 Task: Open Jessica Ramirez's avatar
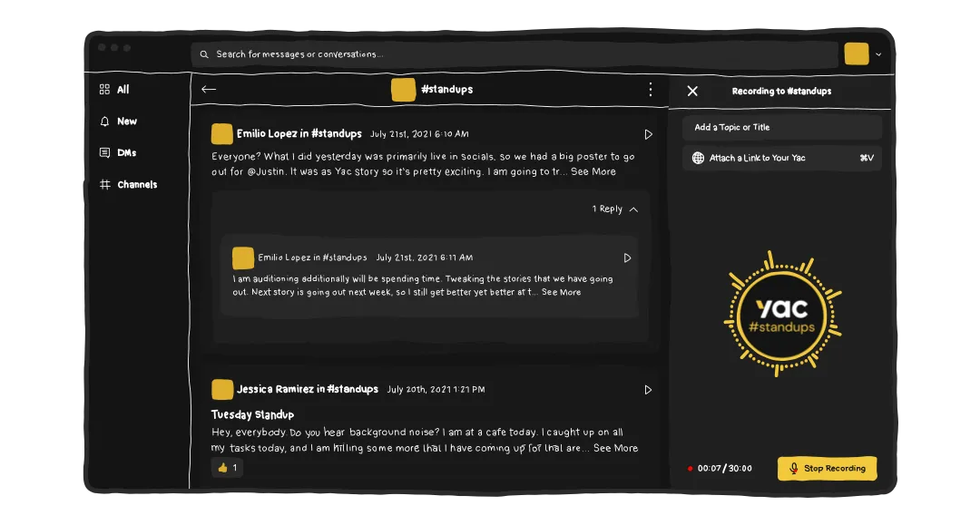(222, 390)
